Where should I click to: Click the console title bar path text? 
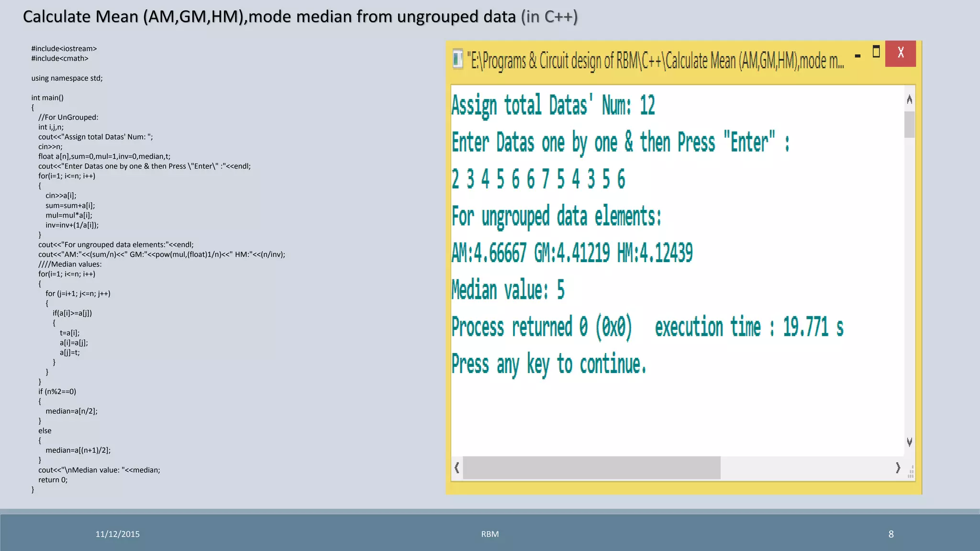[x=655, y=61]
